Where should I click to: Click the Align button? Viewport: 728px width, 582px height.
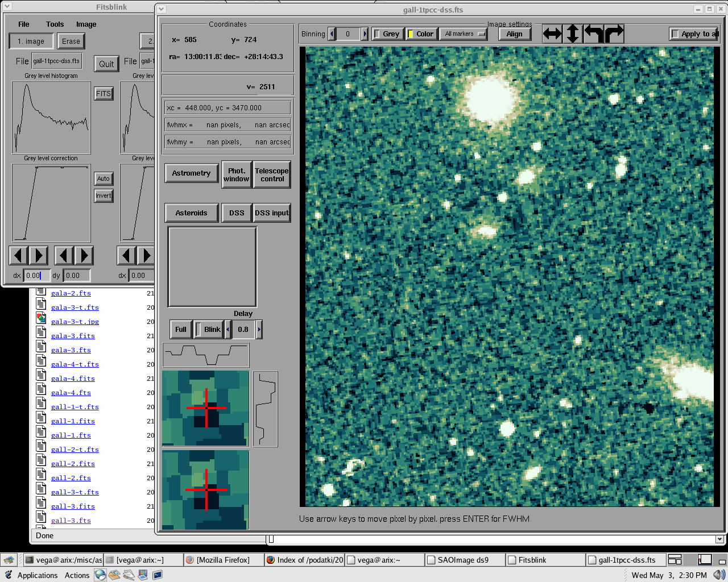(x=515, y=34)
